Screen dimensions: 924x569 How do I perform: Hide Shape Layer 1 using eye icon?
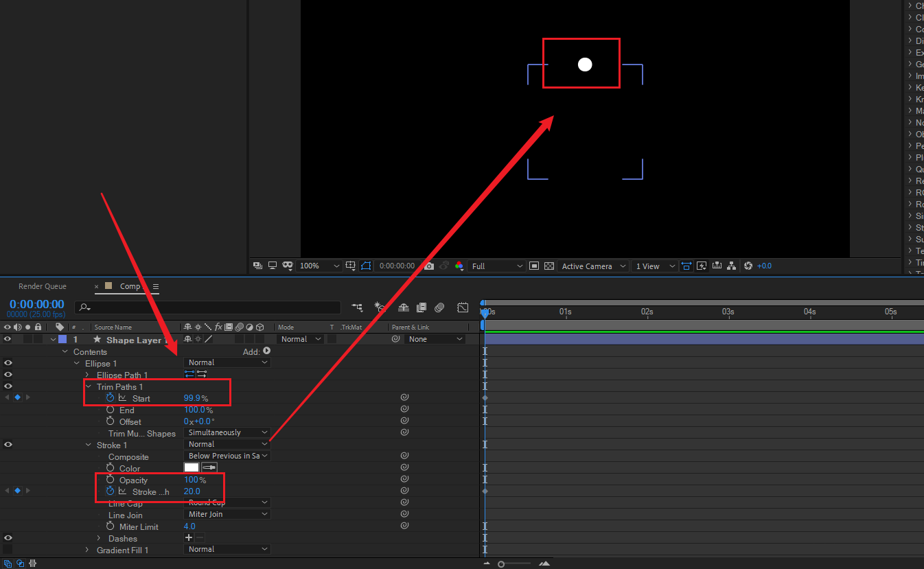[8, 339]
